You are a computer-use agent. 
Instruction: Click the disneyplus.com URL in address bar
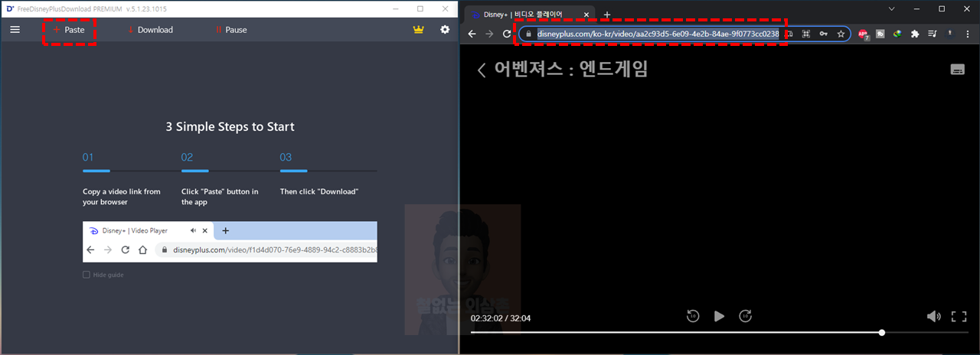[x=658, y=34]
